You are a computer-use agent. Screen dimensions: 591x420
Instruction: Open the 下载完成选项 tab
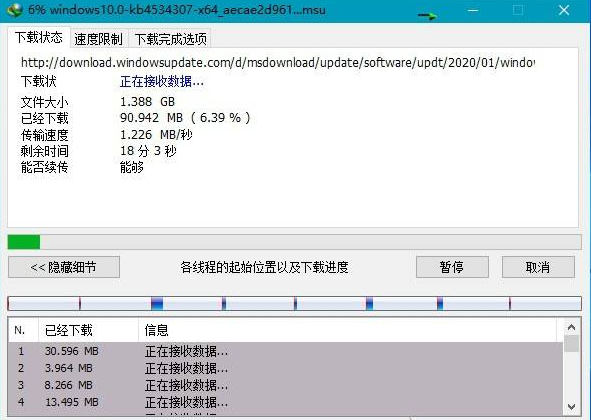click(x=170, y=39)
